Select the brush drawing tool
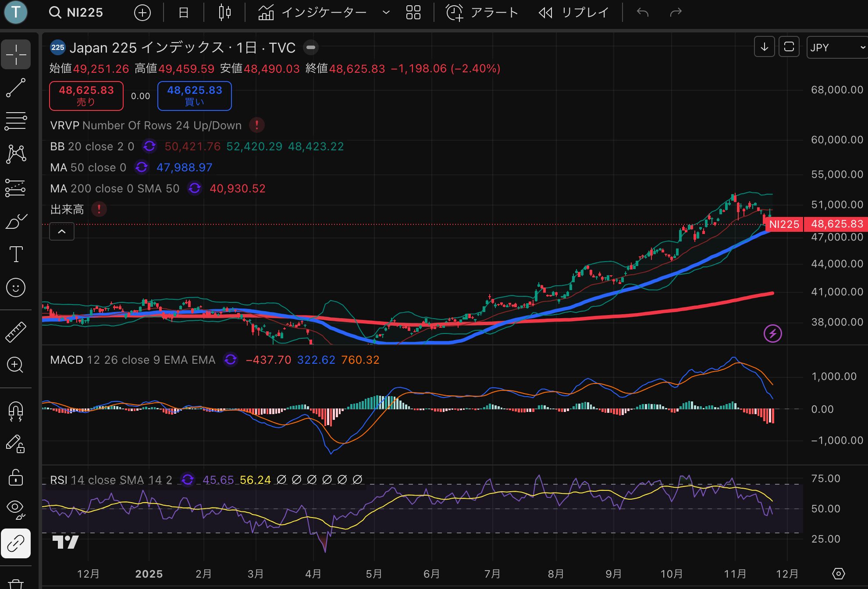 16,221
